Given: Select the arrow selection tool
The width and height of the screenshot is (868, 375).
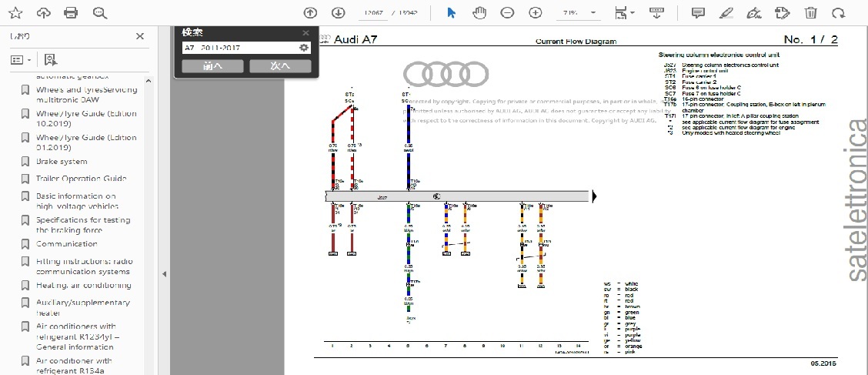Looking at the screenshot, I should coord(452,13).
